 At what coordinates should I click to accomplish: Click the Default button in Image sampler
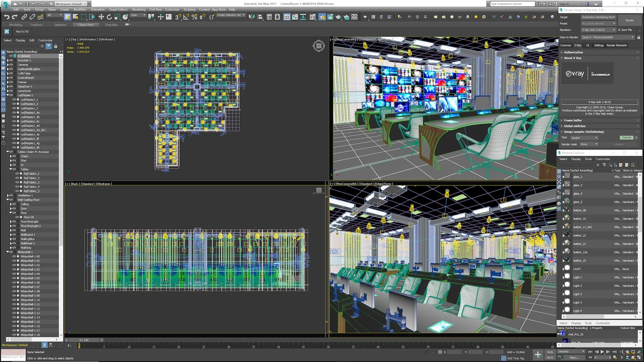626,138
